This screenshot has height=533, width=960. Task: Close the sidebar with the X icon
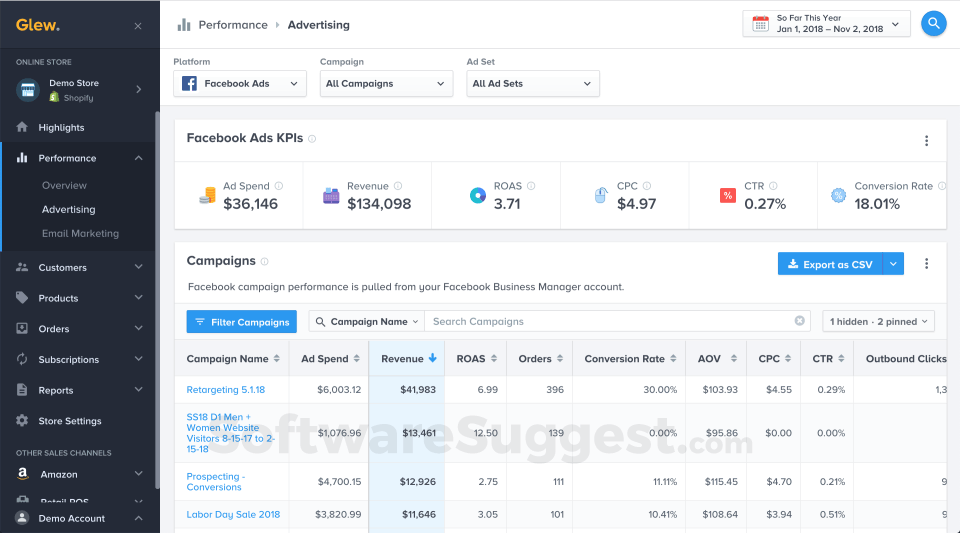[138, 26]
